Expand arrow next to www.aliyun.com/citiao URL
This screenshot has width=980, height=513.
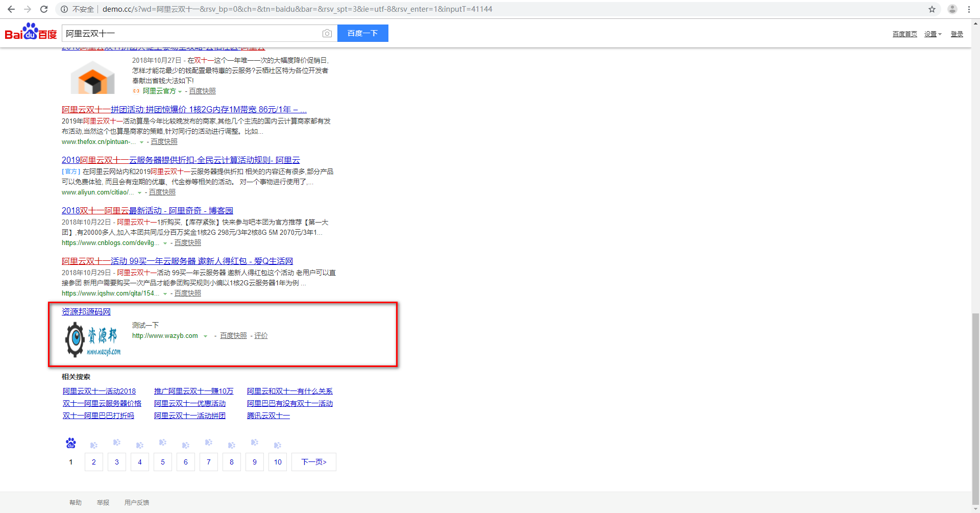[x=139, y=193]
